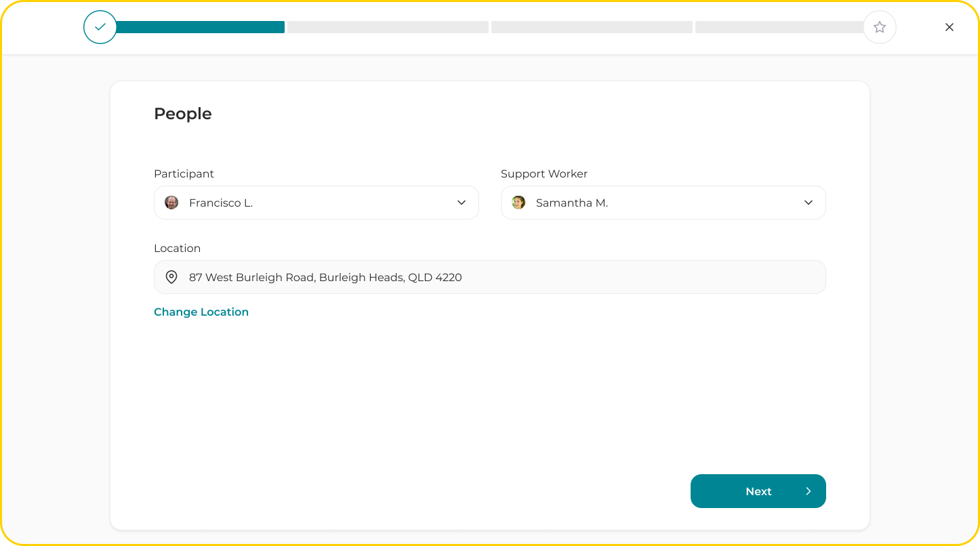Click Francisco L.'s avatar photo
Image resolution: width=980 pixels, height=546 pixels.
(171, 203)
